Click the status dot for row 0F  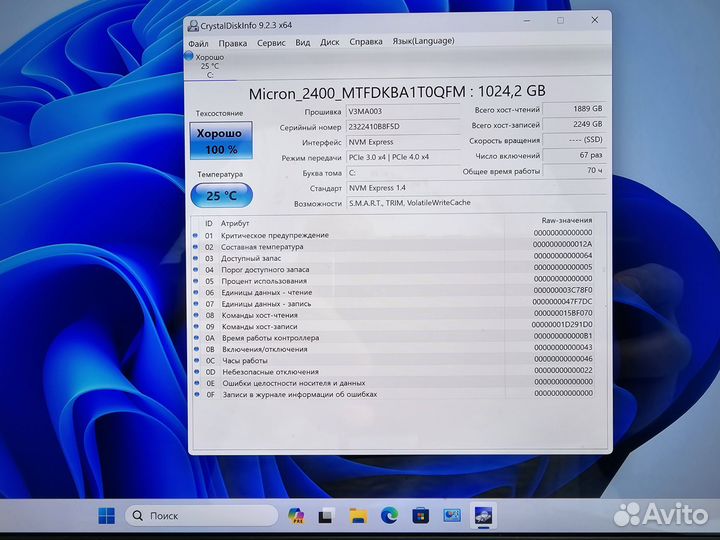click(197, 394)
